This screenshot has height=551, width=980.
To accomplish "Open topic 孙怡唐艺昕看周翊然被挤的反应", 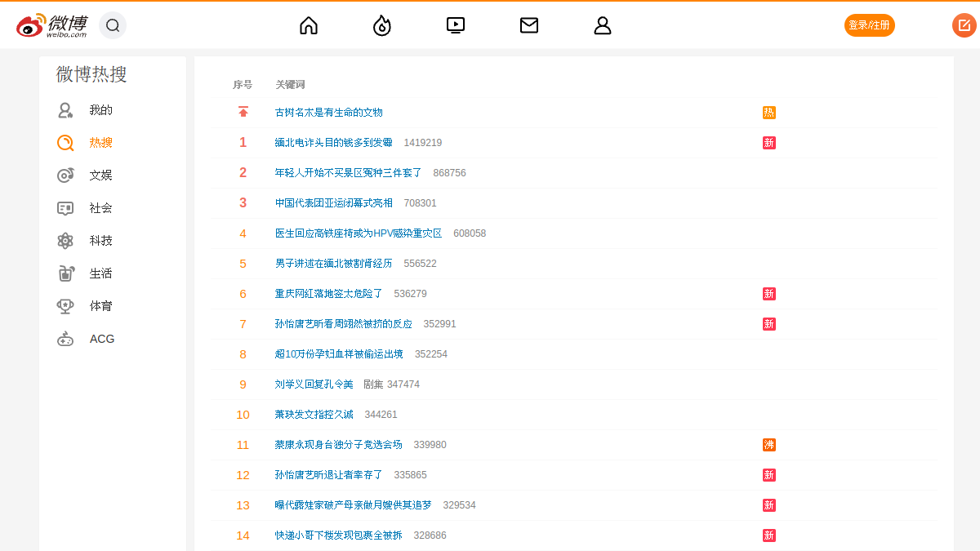I will click(344, 324).
